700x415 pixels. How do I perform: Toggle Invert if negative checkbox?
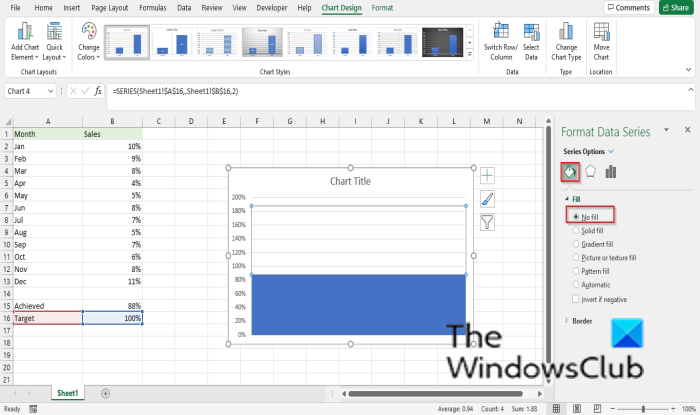click(x=576, y=299)
